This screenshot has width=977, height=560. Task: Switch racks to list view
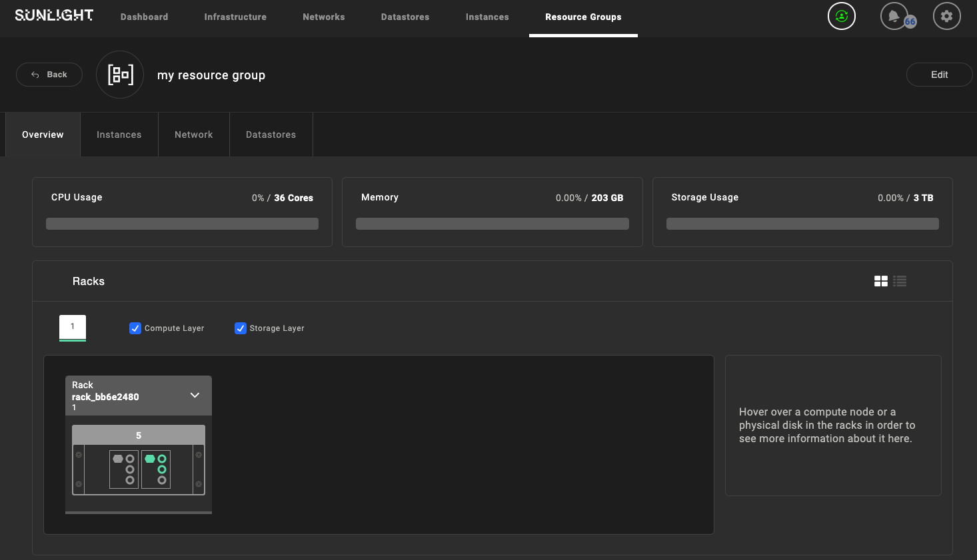900,281
